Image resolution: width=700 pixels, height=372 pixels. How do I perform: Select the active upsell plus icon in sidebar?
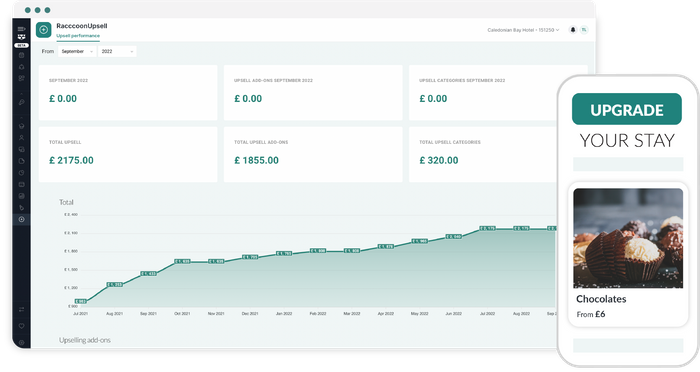click(x=21, y=219)
